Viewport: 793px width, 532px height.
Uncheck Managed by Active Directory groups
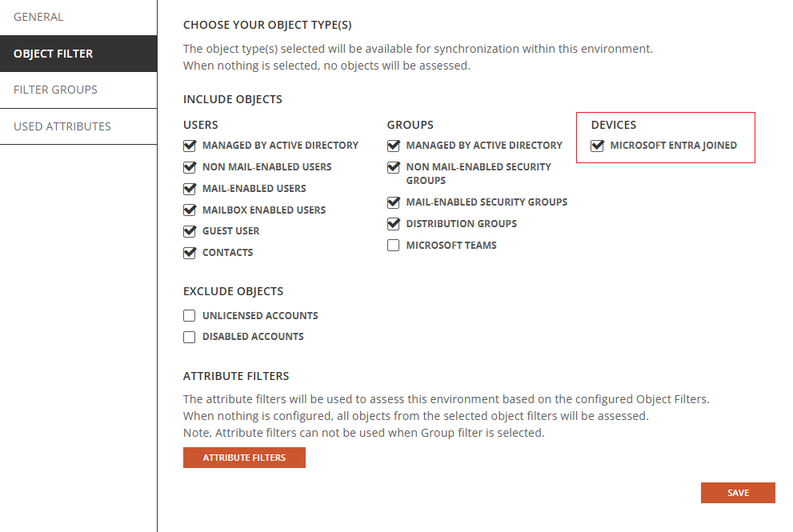(x=394, y=146)
